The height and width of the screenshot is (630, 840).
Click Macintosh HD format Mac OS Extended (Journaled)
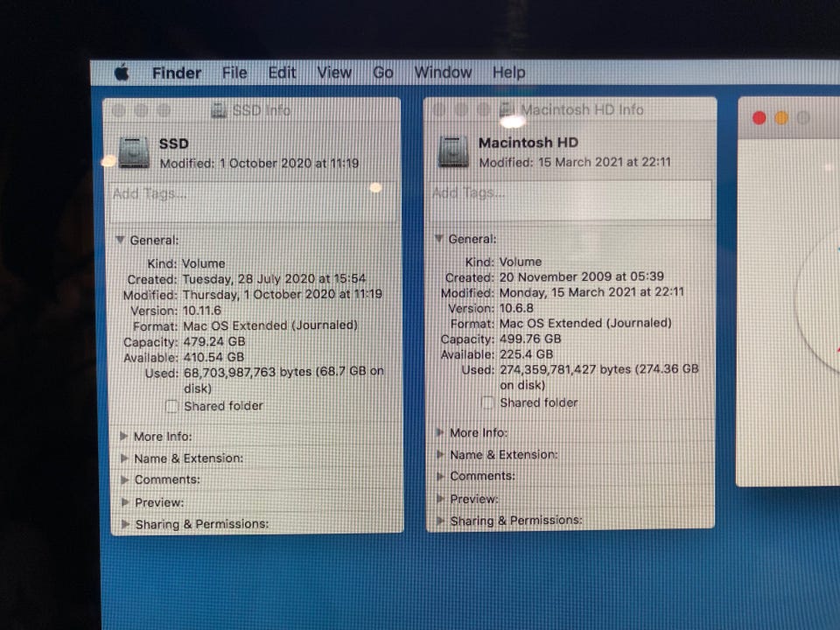click(585, 323)
